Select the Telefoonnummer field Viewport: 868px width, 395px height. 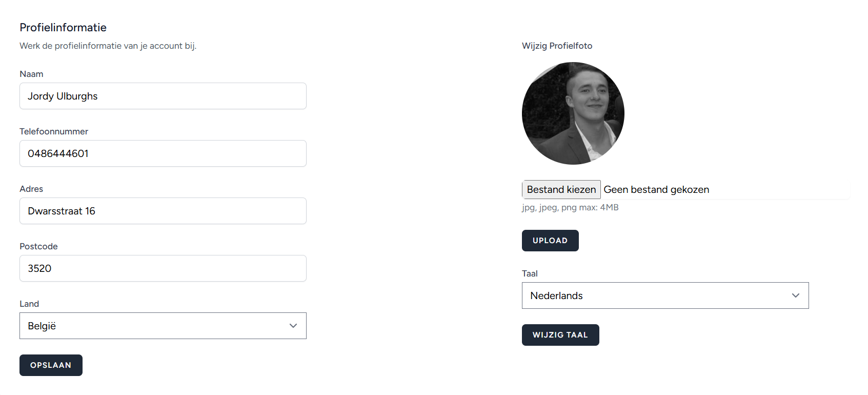tap(163, 153)
